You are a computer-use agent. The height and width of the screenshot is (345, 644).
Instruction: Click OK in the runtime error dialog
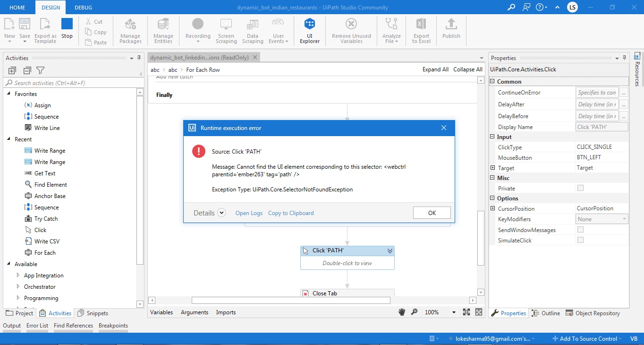pyautogui.click(x=432, y=213)
